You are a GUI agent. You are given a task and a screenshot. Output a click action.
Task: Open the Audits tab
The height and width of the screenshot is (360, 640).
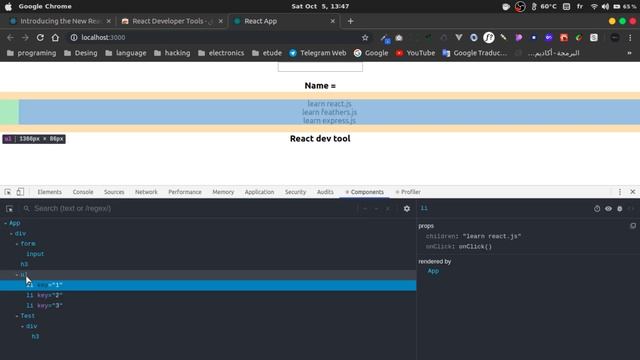tap(325, 192)
